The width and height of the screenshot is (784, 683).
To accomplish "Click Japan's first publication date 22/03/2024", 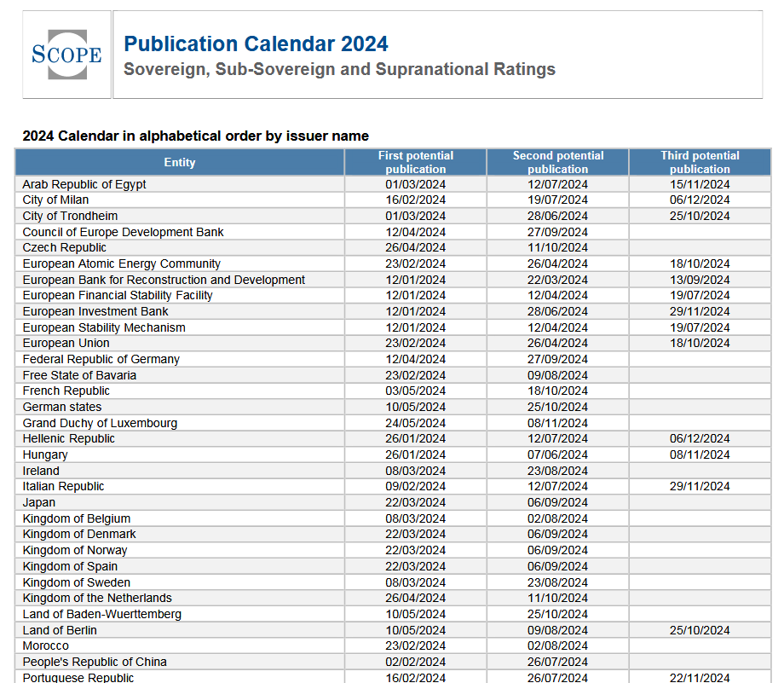I will (415, 502).
